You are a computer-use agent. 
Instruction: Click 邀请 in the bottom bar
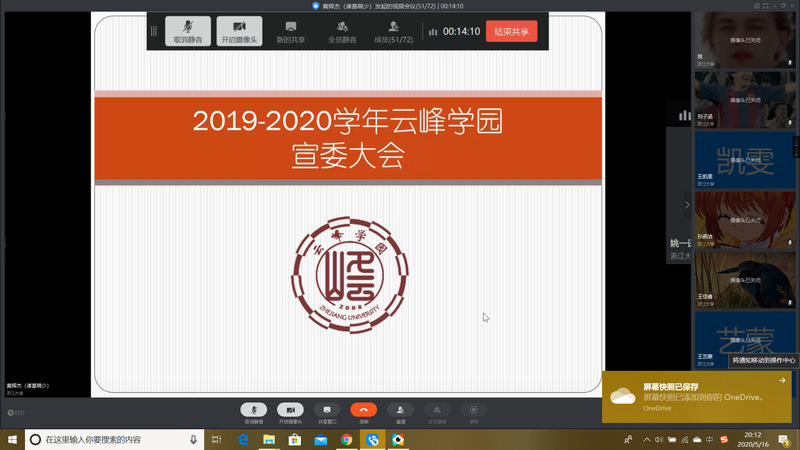tap(401, 413)
